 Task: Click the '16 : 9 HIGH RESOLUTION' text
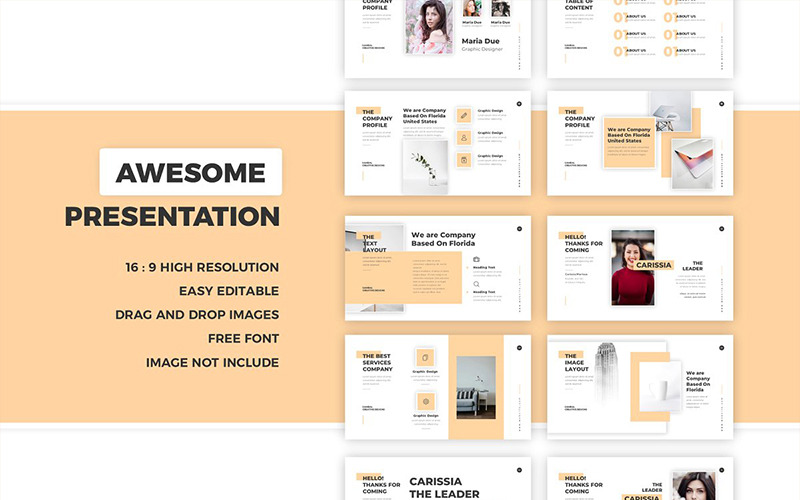pyautogui.click(x=202, y=267)
